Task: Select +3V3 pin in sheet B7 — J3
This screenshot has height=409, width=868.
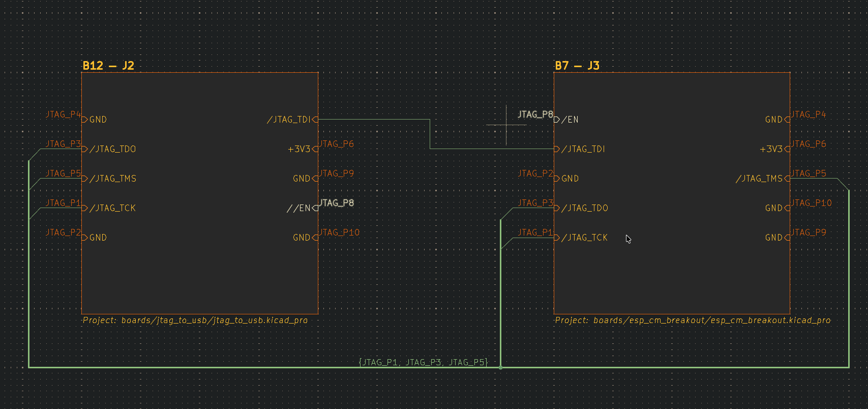Action: click(x=774, y=149)
